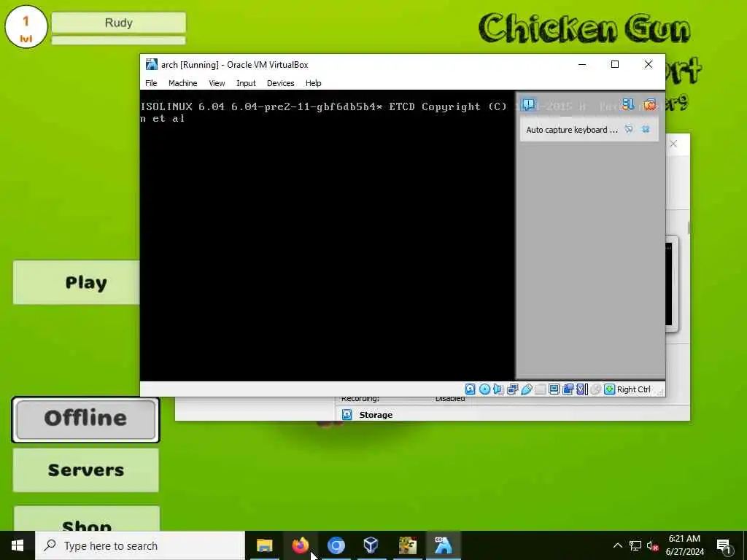Open VirtualBox Manager cube taskbar icon
The height and width of the screenshot is (560, 747).
click(x=371, y=545)
